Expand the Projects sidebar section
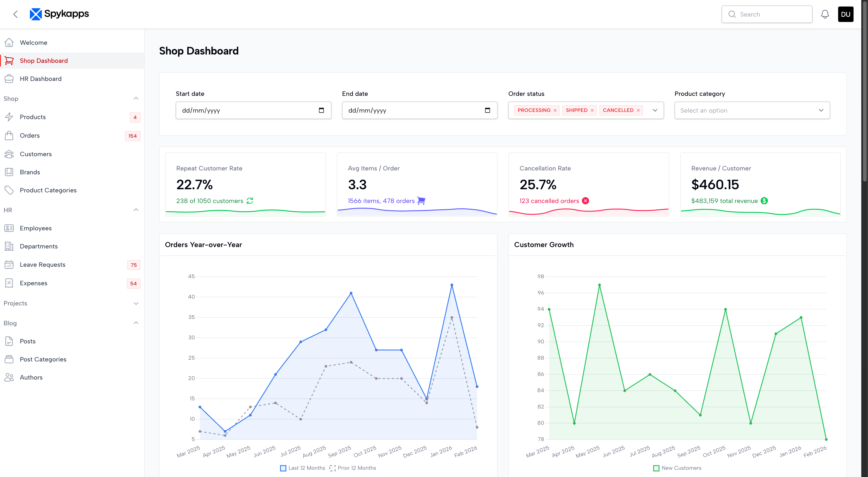The width and height of the screenshot is (868, 477). pos(136,303)
